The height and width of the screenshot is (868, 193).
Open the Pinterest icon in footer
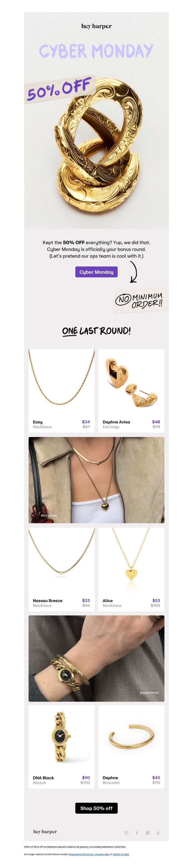pyautogui.click(x=147, y=833)
